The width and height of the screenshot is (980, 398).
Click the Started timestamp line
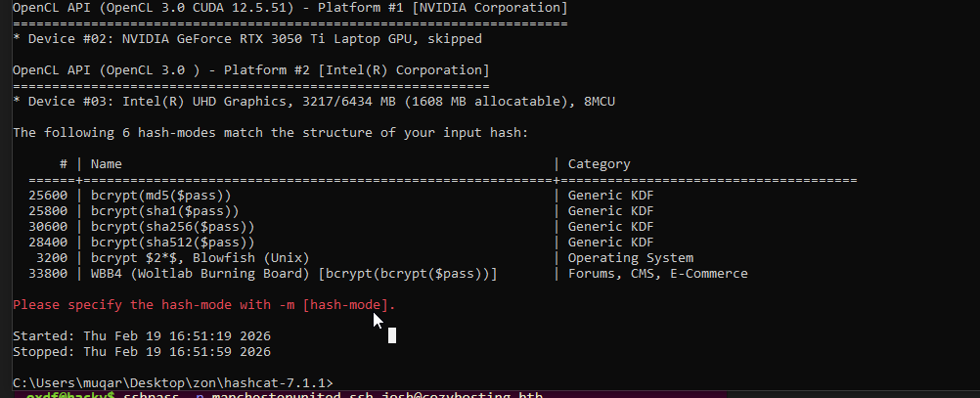click(x=142, y=336)
